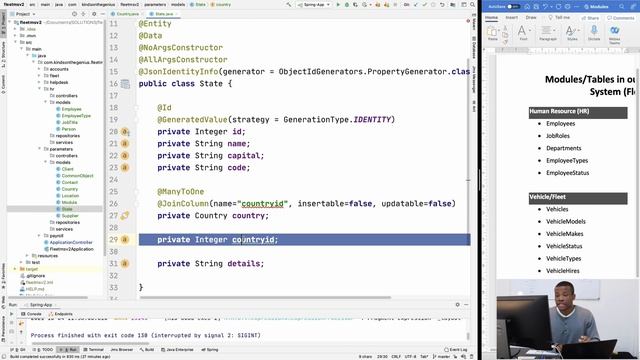
Task: Run the Spring-App configuration with green play icon
Action: tap(338, 4)
